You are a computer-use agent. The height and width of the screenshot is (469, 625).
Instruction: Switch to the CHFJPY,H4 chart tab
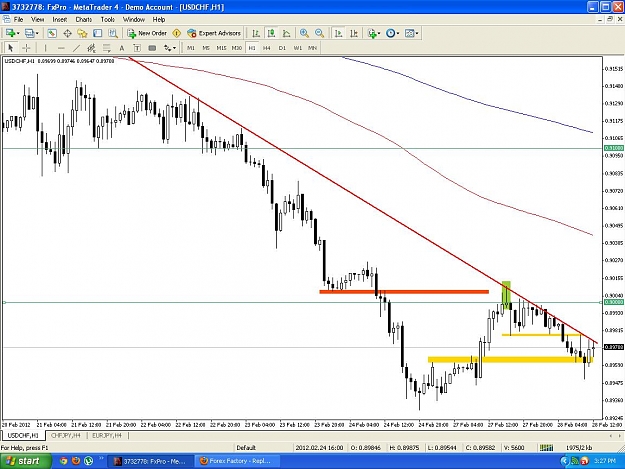click(66, 436)
